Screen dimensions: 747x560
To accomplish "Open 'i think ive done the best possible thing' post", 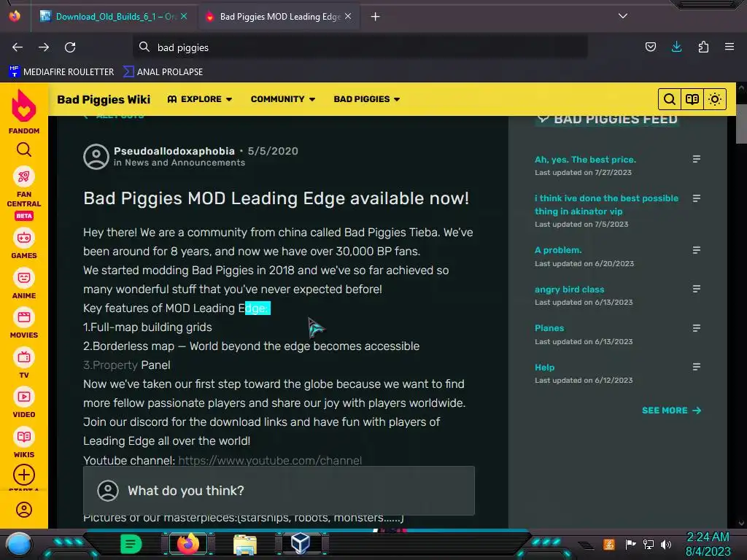I will point(606,205).
